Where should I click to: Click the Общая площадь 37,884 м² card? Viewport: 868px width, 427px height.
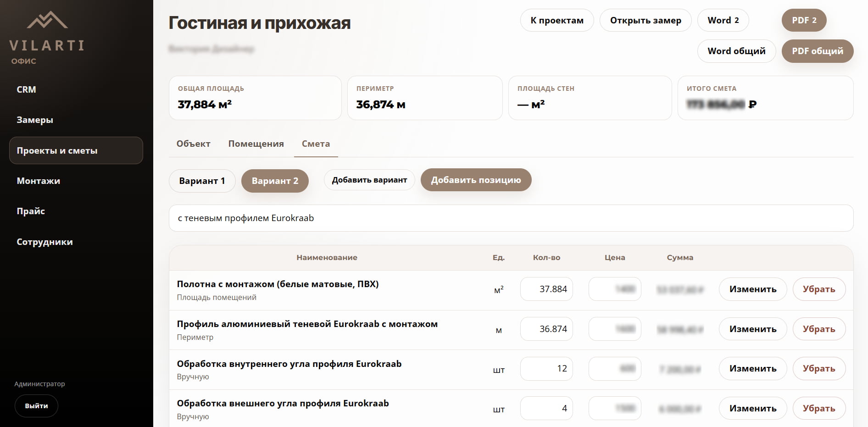tap(255, 98)
